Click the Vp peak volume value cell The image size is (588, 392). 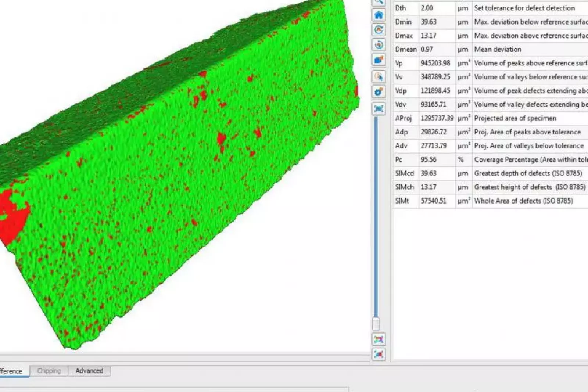[435, 63]
